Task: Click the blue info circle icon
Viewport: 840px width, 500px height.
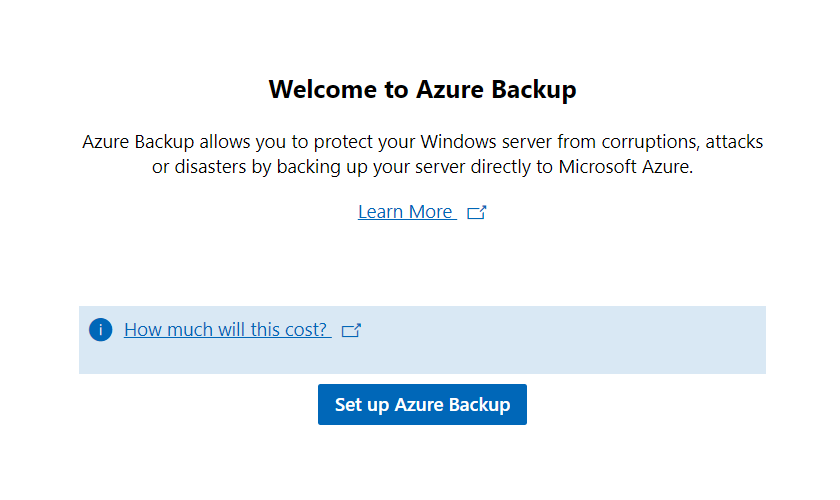Action: pyautogui.click(x=100, y=330)
